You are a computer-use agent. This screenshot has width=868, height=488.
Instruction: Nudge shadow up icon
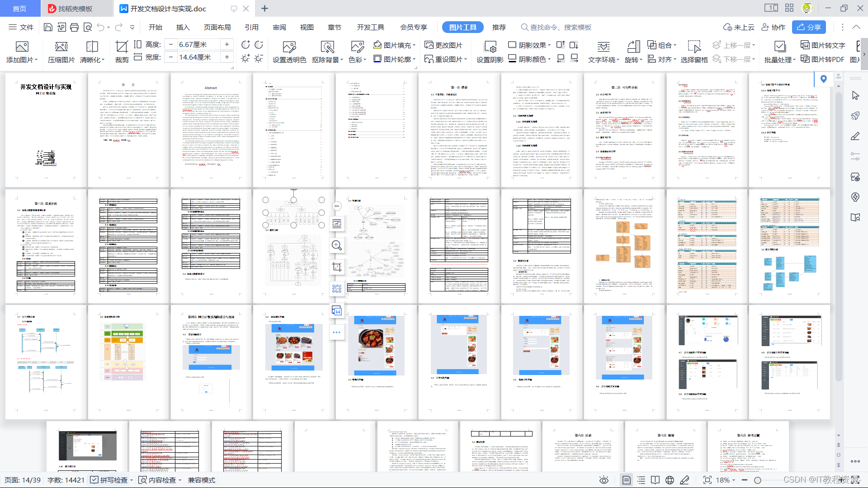(x=561, y=45)
